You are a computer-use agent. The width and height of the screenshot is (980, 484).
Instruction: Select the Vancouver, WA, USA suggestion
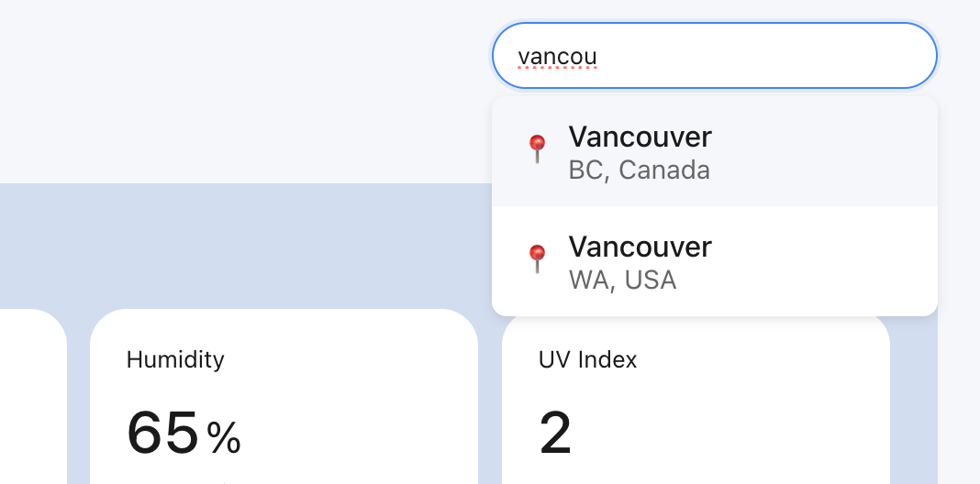tap(715, 261)
